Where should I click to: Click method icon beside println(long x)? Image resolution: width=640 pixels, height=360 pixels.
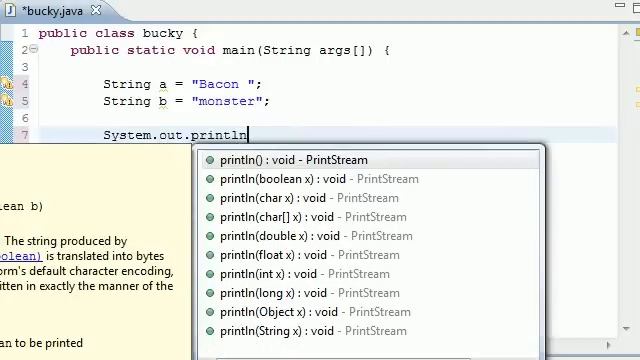pyautogui.click(x=210, y=293)
